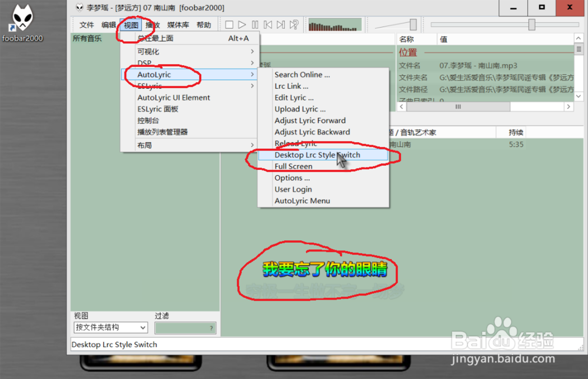Click properties horizontal scroll left arrow
The image size is (588, 379).
pyautogui.click(x=402, y=107)
